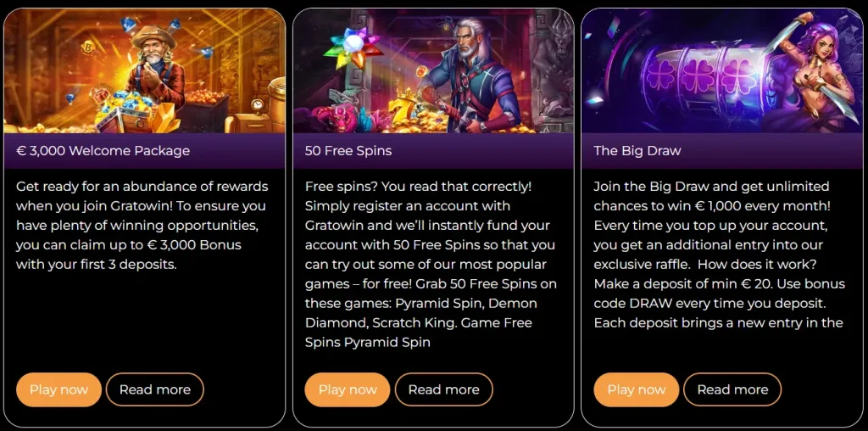Click the middle clover on slot reel
Screen dimensions: 868x431
click(x=698, y=77)
